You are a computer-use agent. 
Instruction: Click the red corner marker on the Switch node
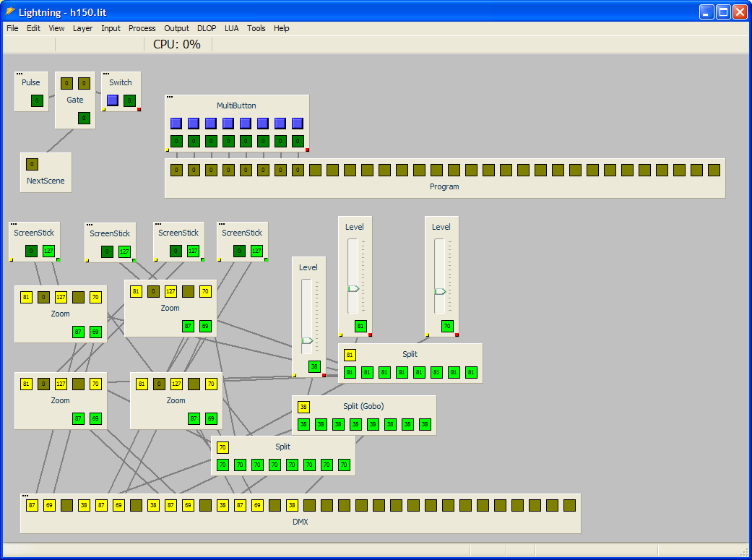pyautogui.click(x=139, y=110)
